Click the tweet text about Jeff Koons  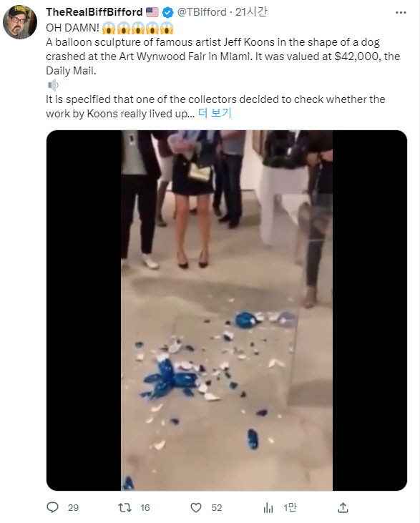pos(223,57)
